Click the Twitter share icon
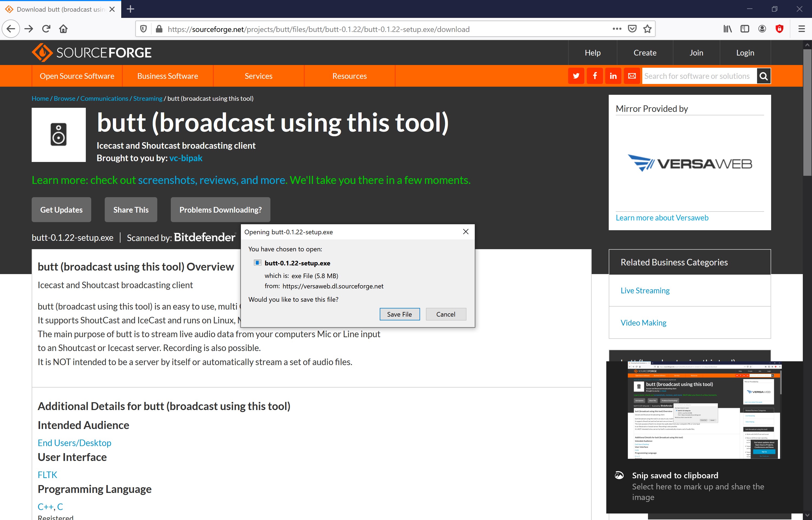Viewport: 812px width, 520px height. (x=576, y=76)
